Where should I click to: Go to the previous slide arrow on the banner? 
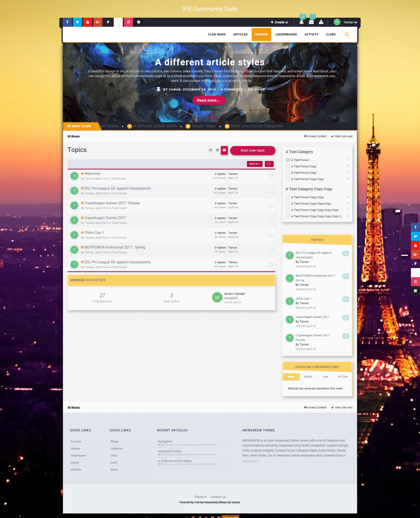click(77, 80)
